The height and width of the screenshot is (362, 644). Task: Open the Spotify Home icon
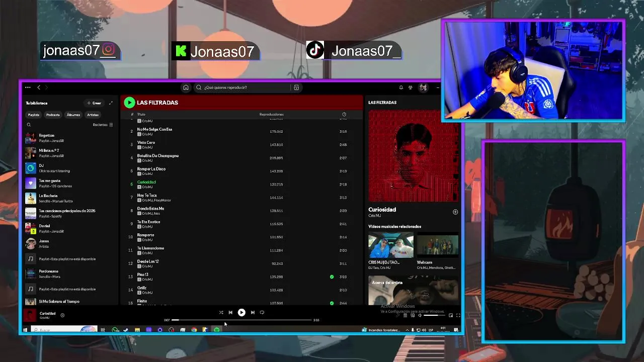point(186,87)
